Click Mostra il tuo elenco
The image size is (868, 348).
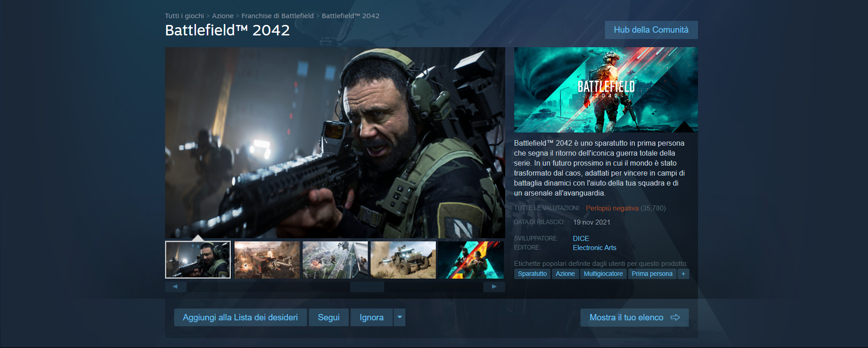(634, 318)
